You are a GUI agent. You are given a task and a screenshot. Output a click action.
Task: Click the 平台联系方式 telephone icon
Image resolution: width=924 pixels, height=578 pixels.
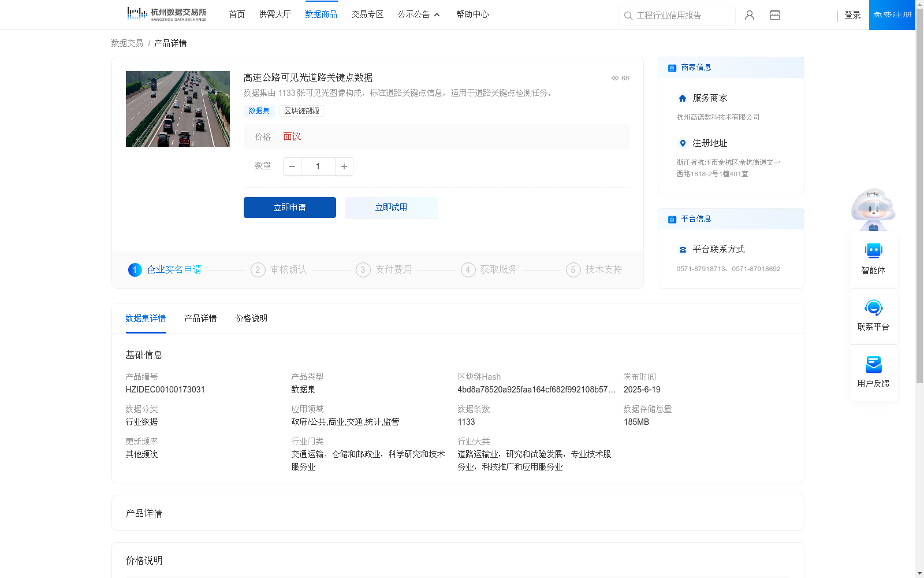(683, 250)
